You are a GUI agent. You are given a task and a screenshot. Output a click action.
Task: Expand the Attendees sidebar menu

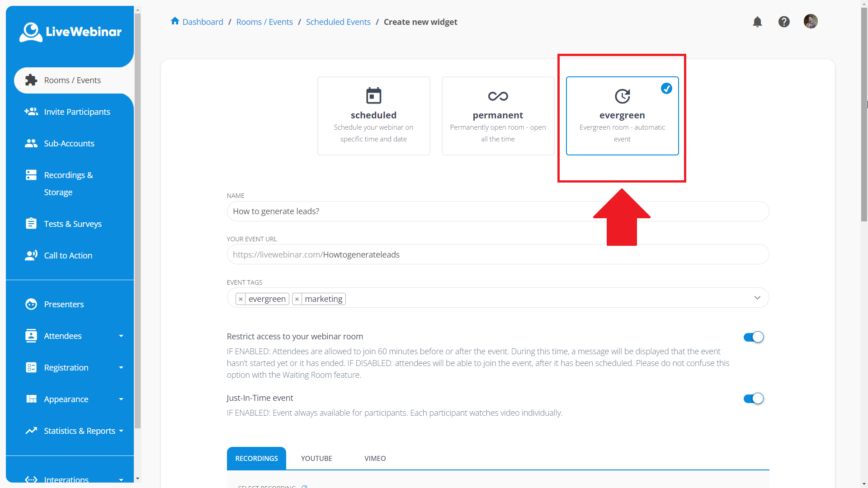[x=63, y=336]
